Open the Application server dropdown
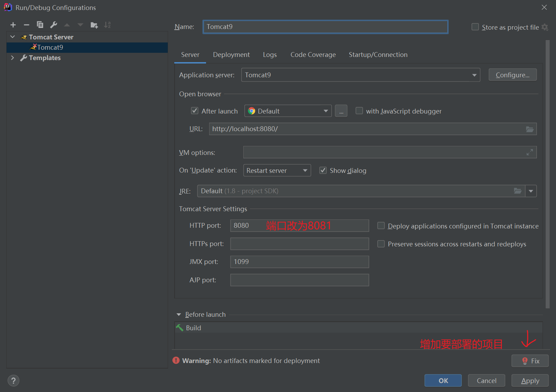This screenshot has height=392, width=556. point(361,75)
